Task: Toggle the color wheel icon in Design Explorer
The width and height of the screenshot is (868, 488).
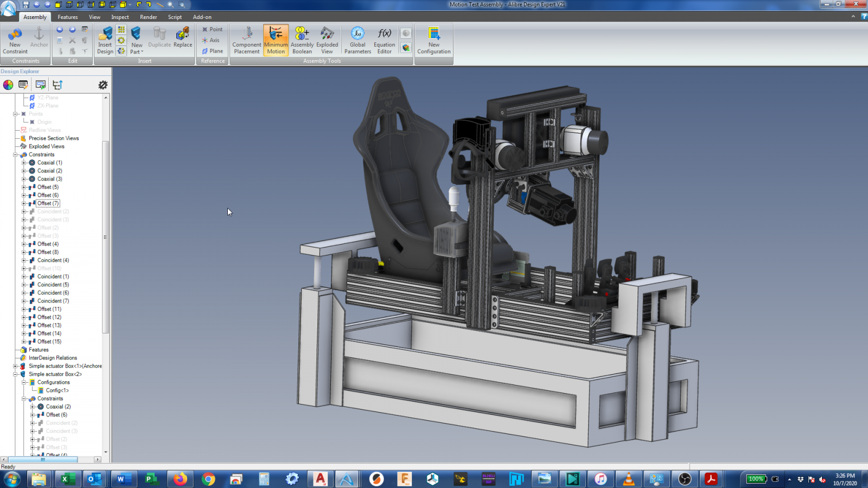Action: (x=8, y=85)
